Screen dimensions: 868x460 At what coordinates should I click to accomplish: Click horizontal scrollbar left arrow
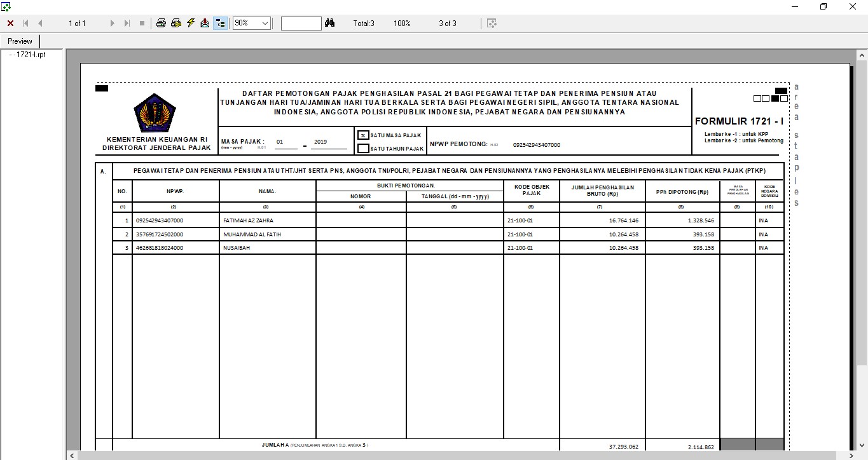point(72,456)
